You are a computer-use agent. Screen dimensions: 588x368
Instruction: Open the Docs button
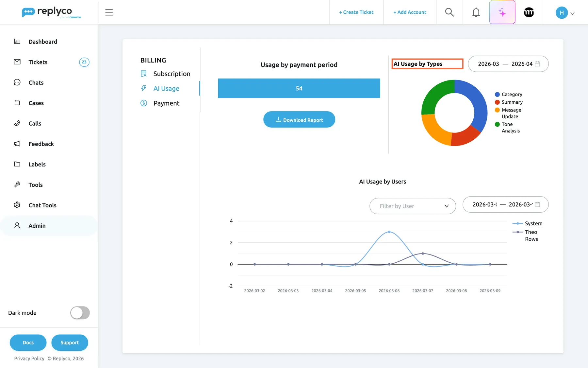coord(28,342)
